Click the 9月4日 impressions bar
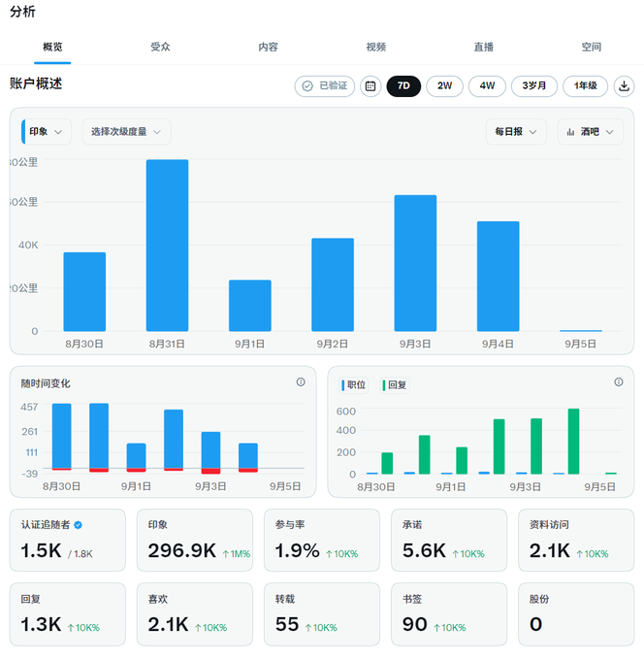The width and height of the screenshot is (644, 660). coord(499,276)
